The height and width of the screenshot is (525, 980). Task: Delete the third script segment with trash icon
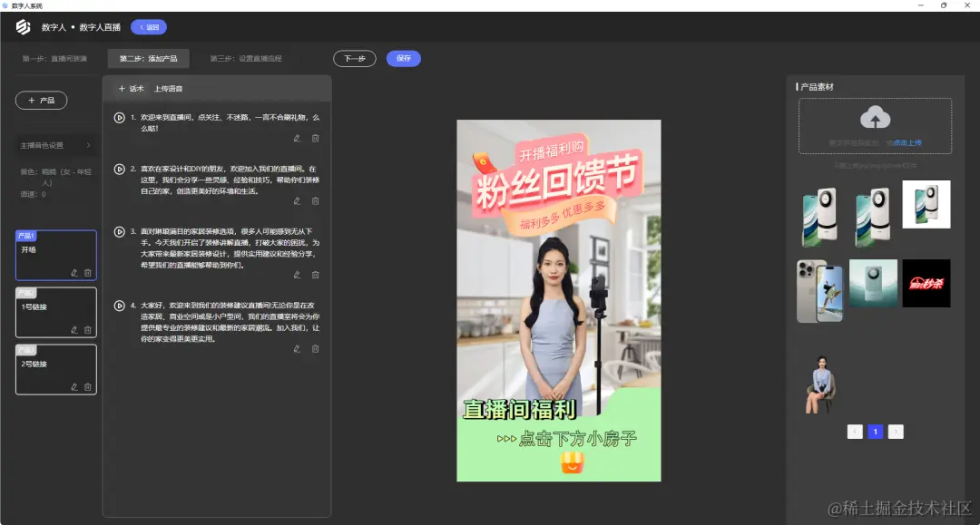(315, 274)
